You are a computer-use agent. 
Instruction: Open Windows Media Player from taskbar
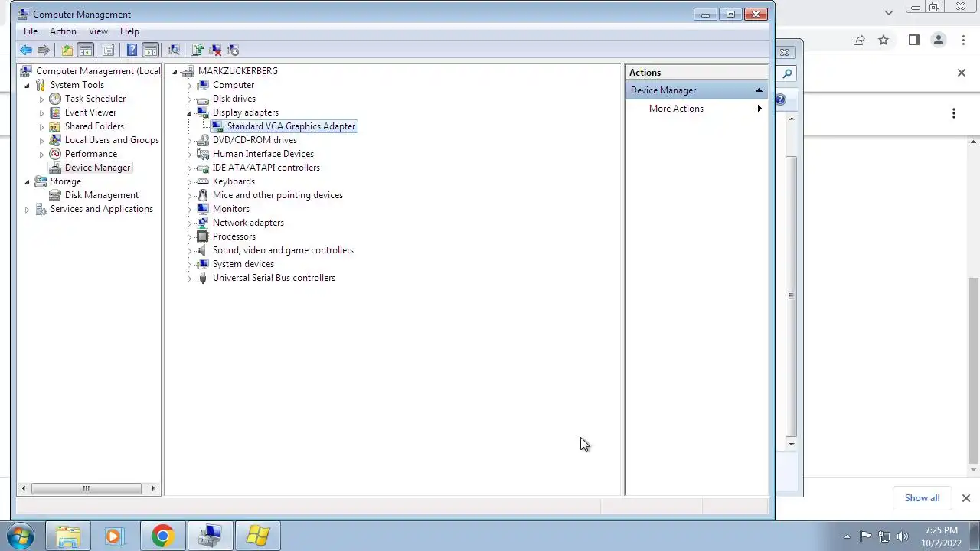pyautogui.click(x=115, y=536)
